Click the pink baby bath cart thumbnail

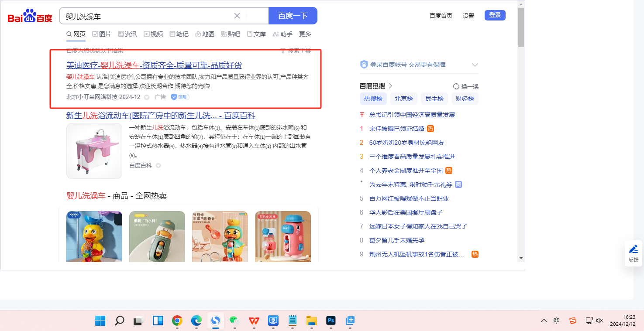point(94,151)
